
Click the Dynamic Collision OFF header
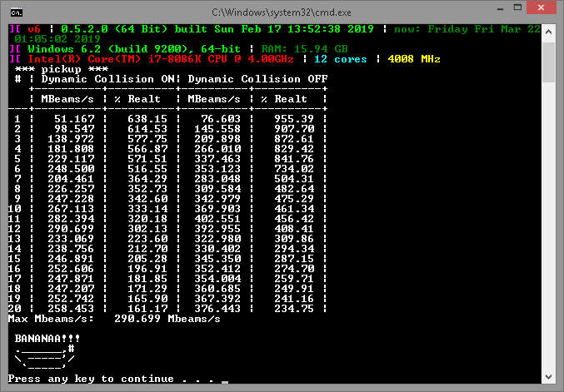point(257,79)
